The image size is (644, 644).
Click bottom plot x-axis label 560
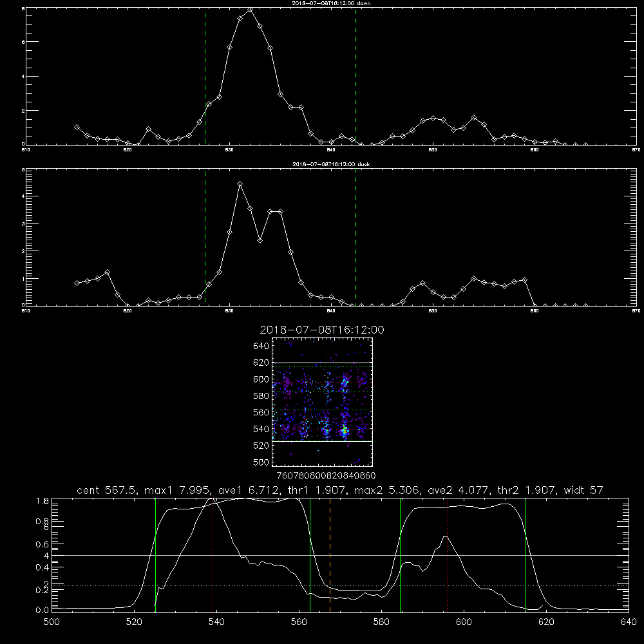pos(299,622)
